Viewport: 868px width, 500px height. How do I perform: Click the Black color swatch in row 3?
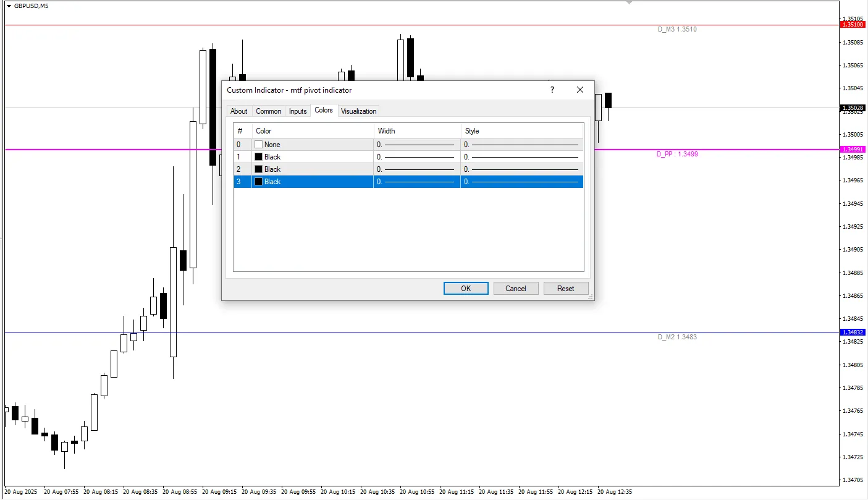coord(259,182)
